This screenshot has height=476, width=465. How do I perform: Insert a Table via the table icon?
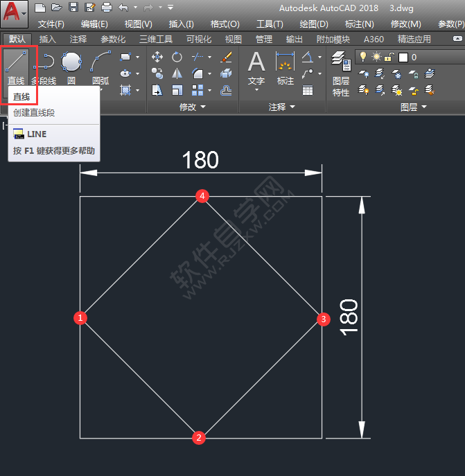[x=308, y=90]
